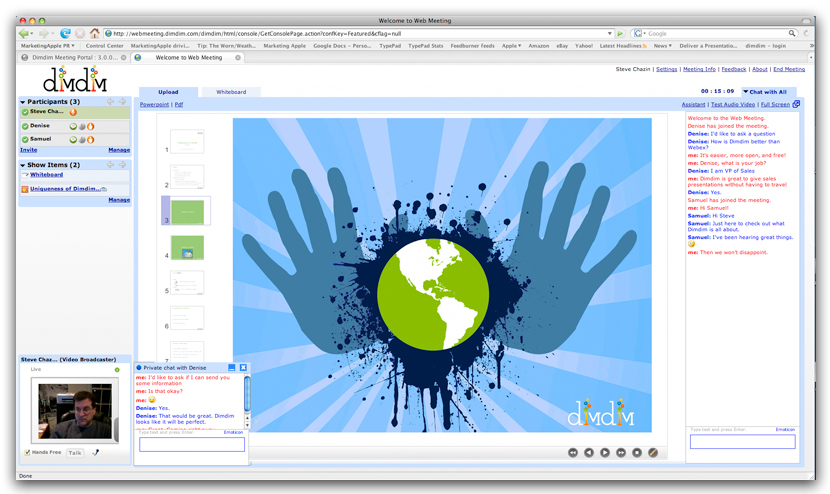Click the End Meeting link
The width and height of the screenshot is (830, 494).
[789, 69]
